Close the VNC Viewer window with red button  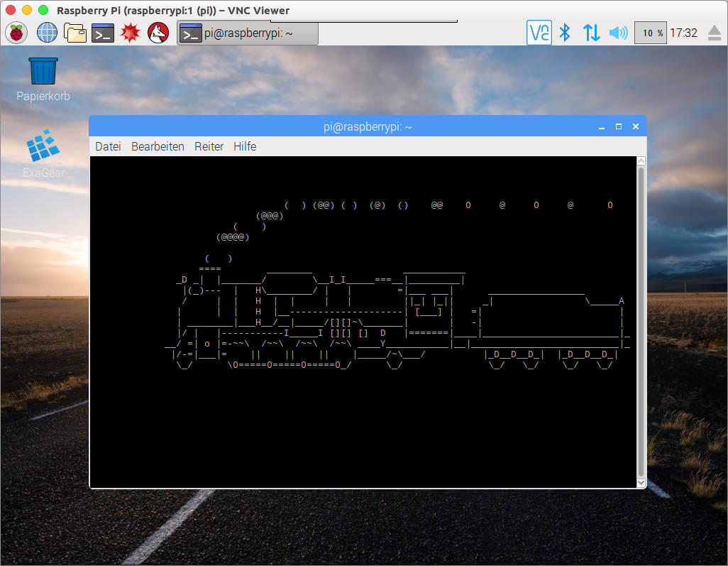coord(10,10)
